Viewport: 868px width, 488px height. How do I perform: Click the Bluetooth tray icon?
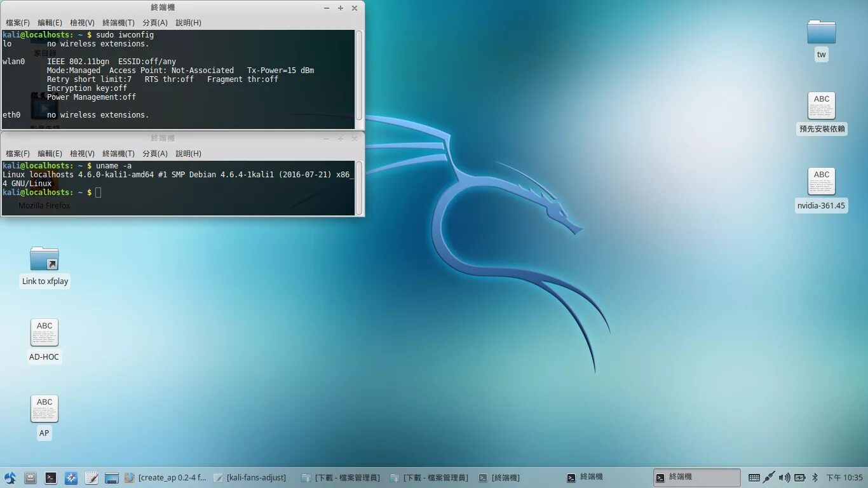pos(815,478)
